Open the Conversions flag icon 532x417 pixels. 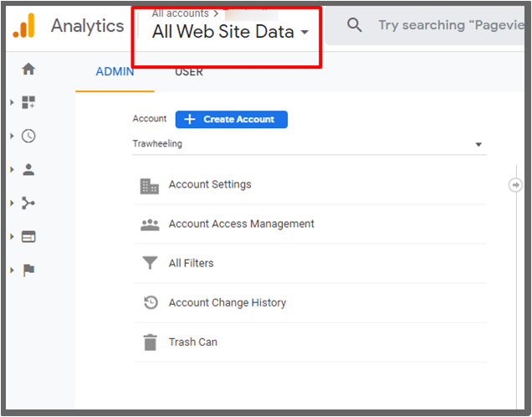(28, 270)
